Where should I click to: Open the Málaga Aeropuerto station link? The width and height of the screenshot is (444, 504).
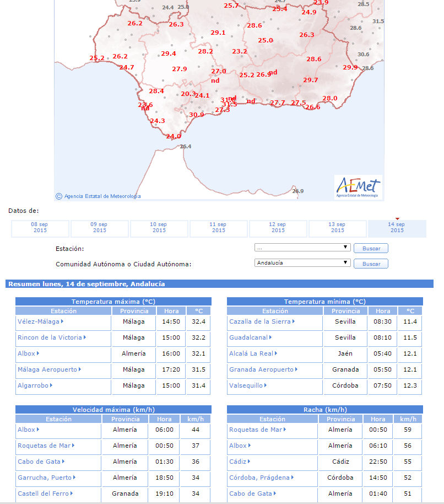(x=47, y=369)
